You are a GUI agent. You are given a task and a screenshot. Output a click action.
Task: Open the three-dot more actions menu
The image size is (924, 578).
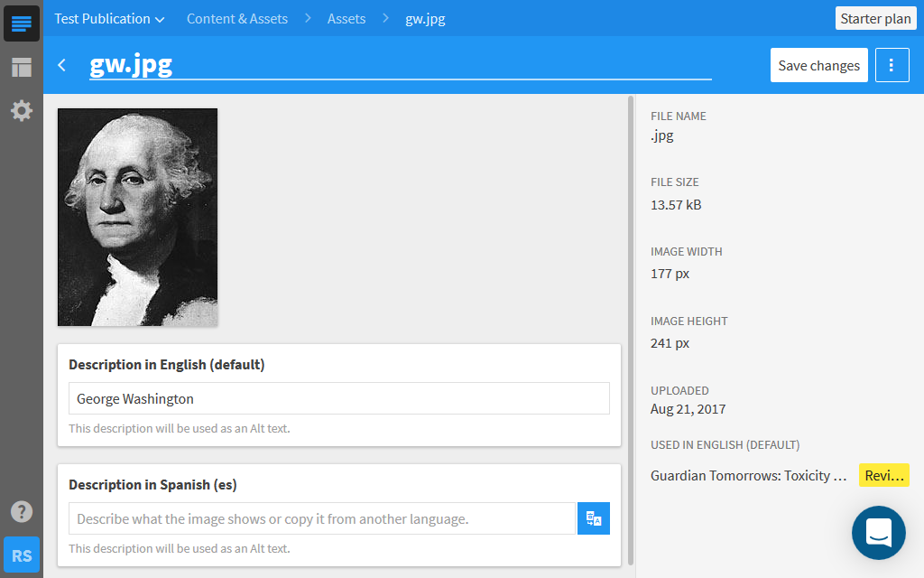892,65
